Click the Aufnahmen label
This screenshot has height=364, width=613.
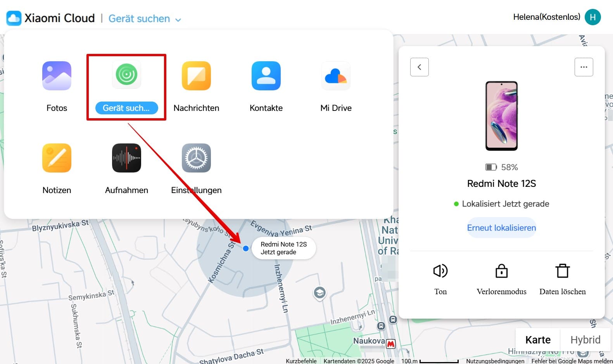(x=126, y=190)
